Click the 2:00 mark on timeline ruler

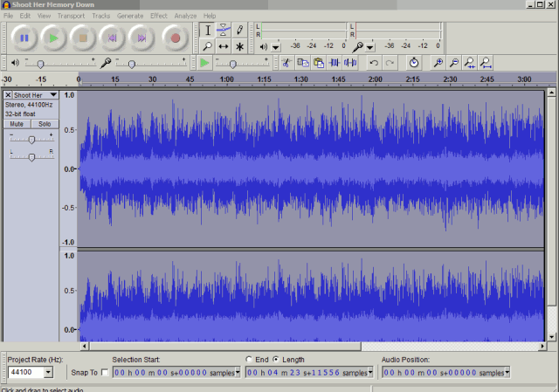pos(376,79)
